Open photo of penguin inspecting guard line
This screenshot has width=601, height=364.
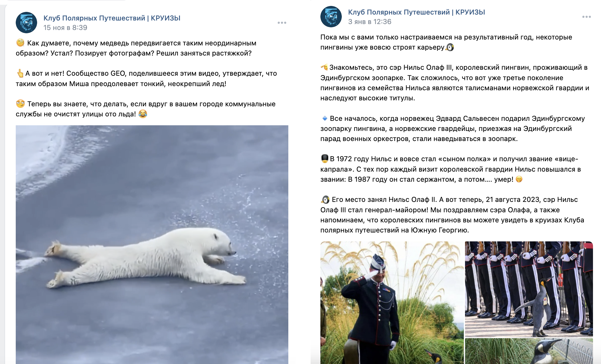pyautogui.click(x=529, y=289)
